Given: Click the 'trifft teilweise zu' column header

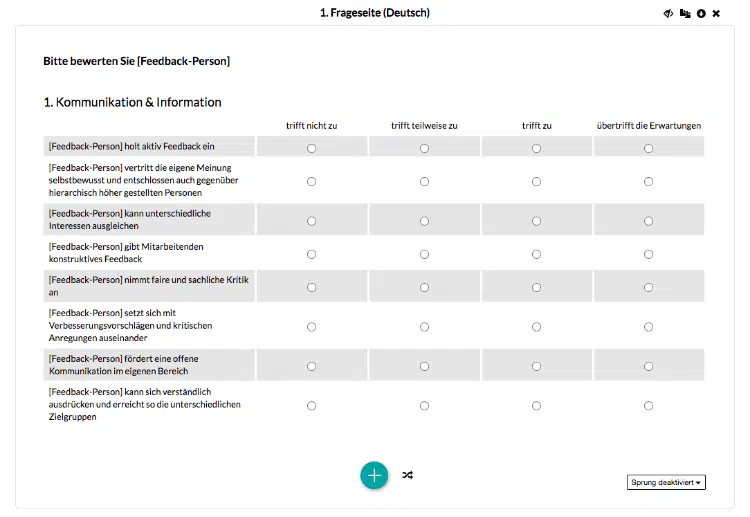Looking at the screenshot, I should coord(425,126).
